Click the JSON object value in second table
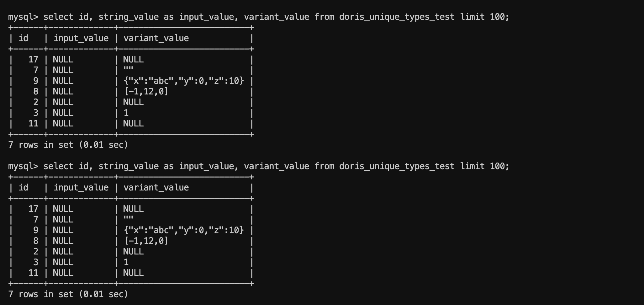 [x=184, y=230]
